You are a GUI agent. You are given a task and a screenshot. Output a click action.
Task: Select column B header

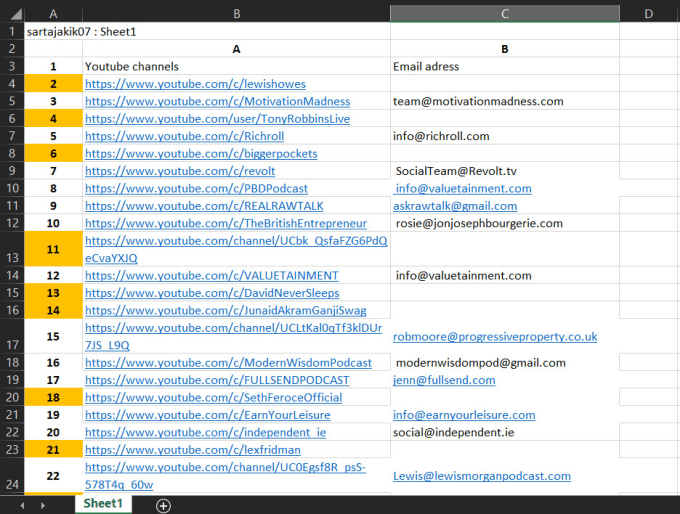coord(236,14)
